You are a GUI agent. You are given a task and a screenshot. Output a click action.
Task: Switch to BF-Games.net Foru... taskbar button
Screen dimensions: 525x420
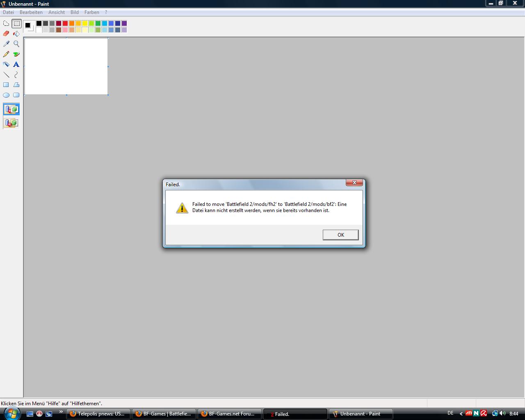point(229,414)
